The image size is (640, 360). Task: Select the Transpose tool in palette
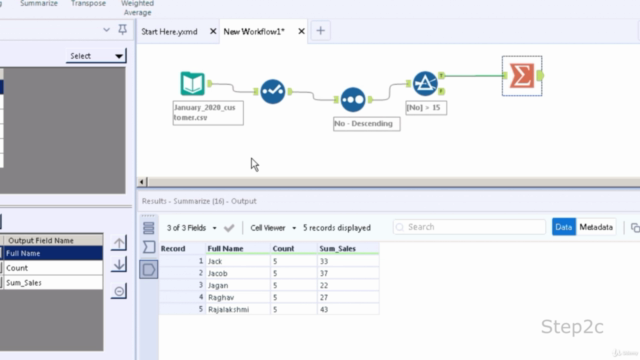pyautogui.click(x=88, y=4)
